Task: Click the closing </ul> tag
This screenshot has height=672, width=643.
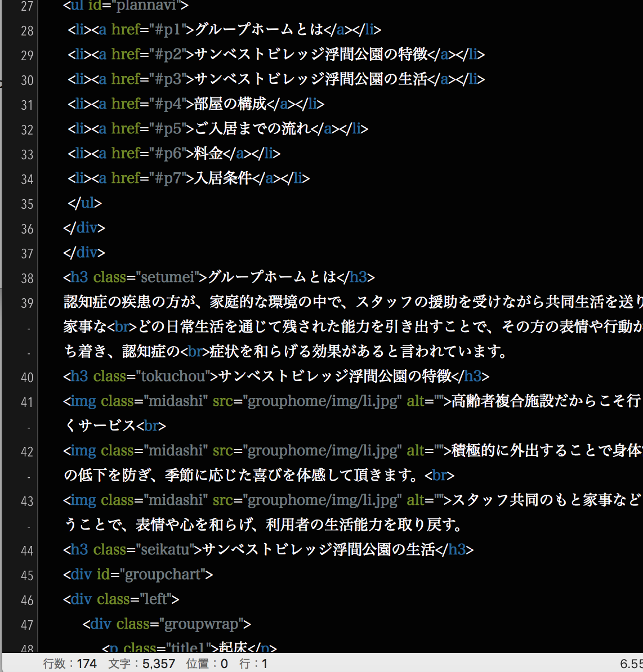Action: pyautogui.click(x=84, y=203)
